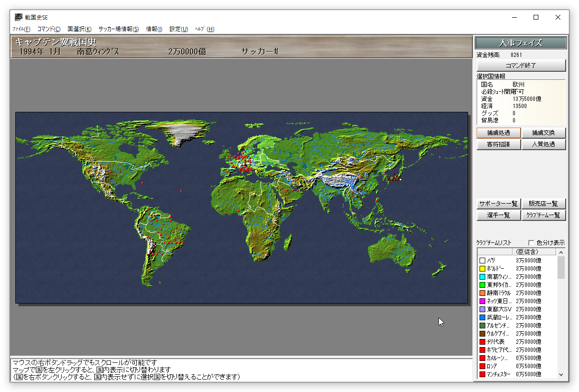Image resolution: width=579 pixels, height=392 pixels.
Task: Click the magenta ネッツ東日 color swatch
Action: pyautogui.click(x=482, y=301)
